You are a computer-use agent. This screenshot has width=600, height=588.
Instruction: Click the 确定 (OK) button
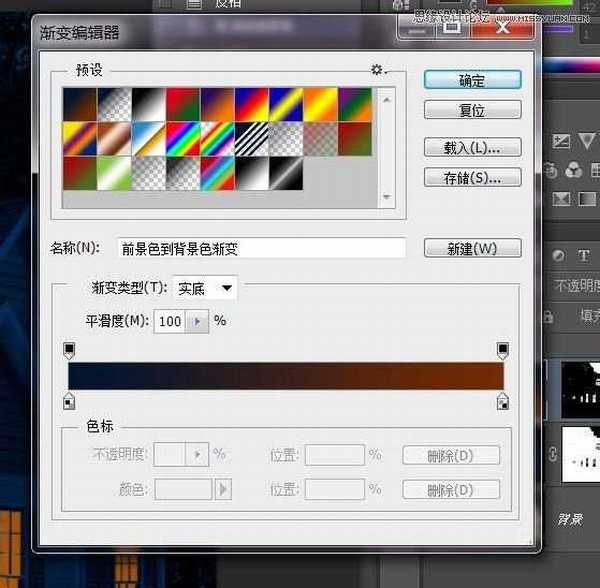[x=472, y=81]
